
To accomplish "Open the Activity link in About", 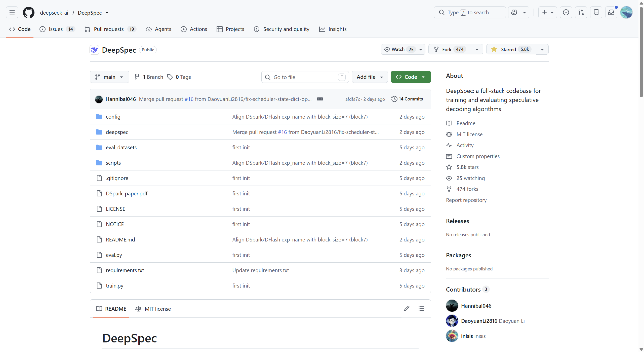I will [465, 145].
